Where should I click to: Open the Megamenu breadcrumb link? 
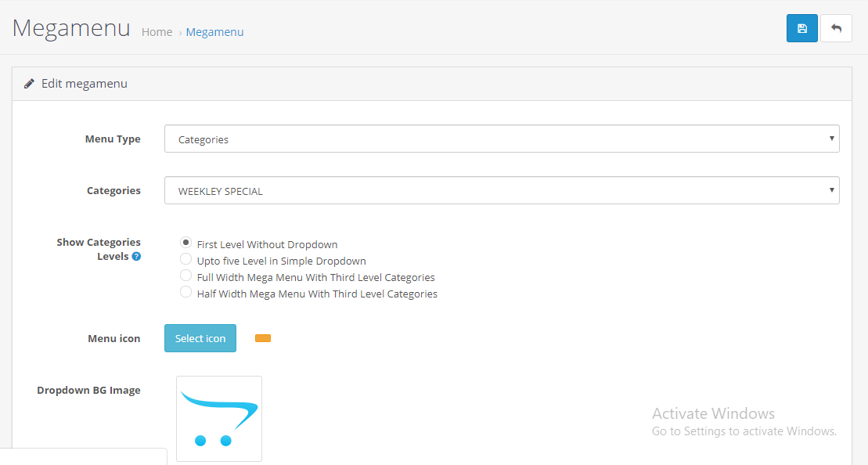pos(214,32)
